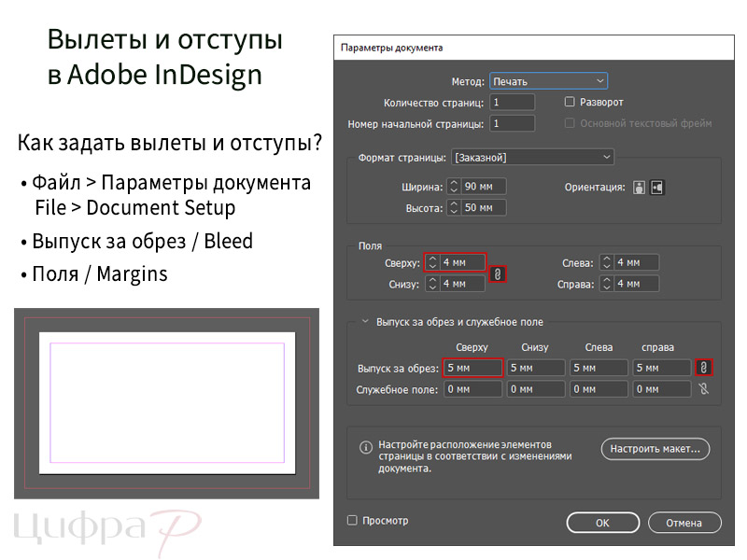747x560 pixels.
Task: Click the OK button
Action: point(602,523)
